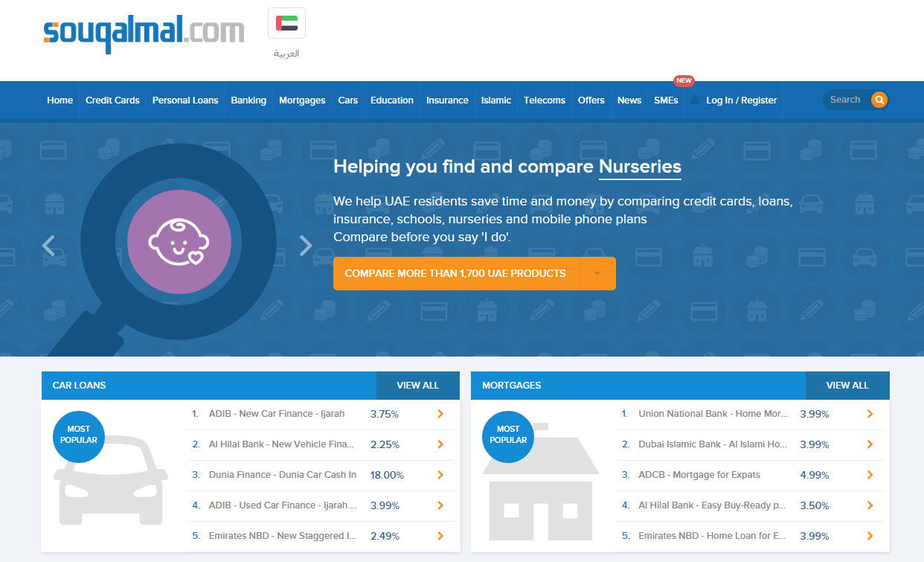924x562 pixels.
Task: Select Al Hilal Bank - New Vehicle Finance
Action: (281, 444)
